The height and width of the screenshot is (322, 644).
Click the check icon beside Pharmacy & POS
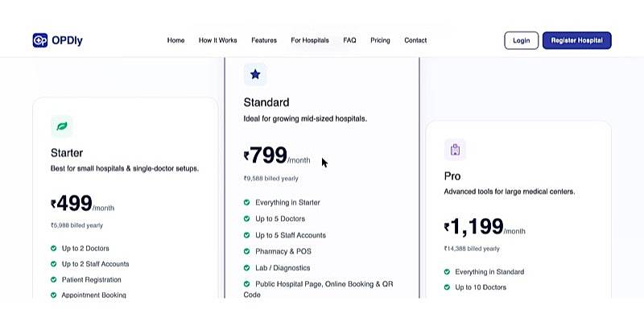click(x=246, y=251)
